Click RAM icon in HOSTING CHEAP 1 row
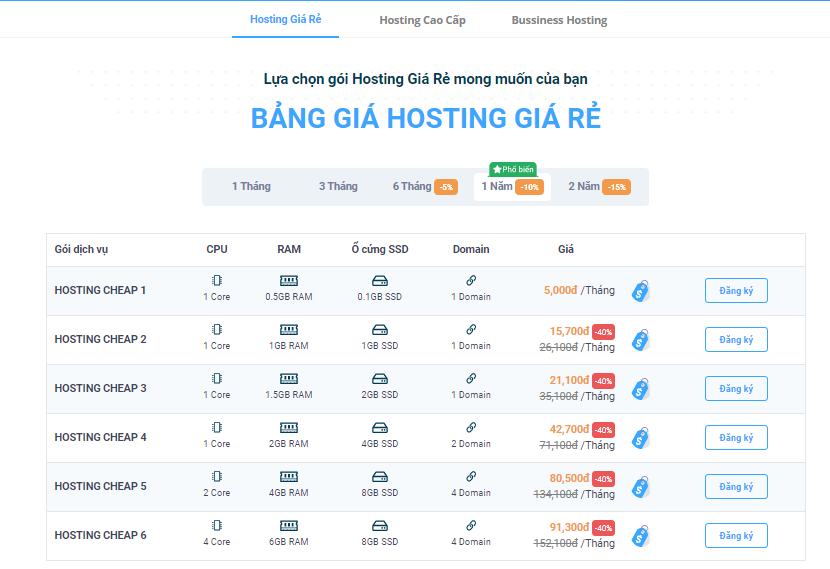Viewport: 830px width, 569px height. [x=288, y=281]
